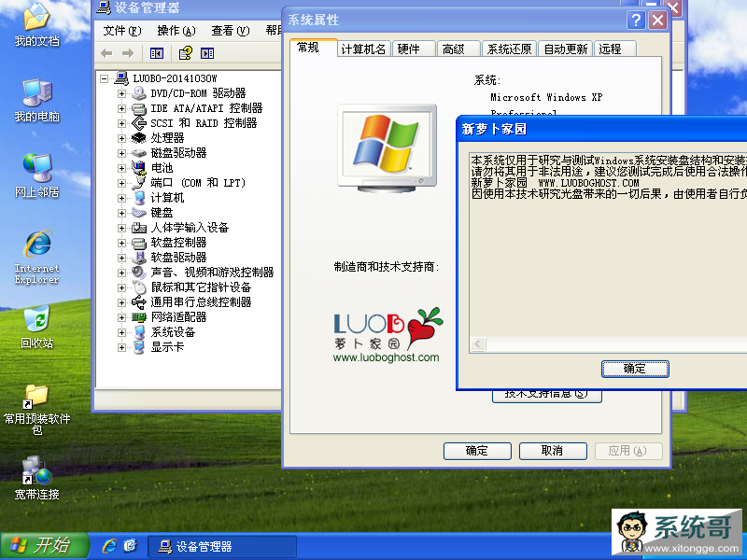Open the 我的电脑 desktop icon
747x560 pixels.
pos(36,101)
